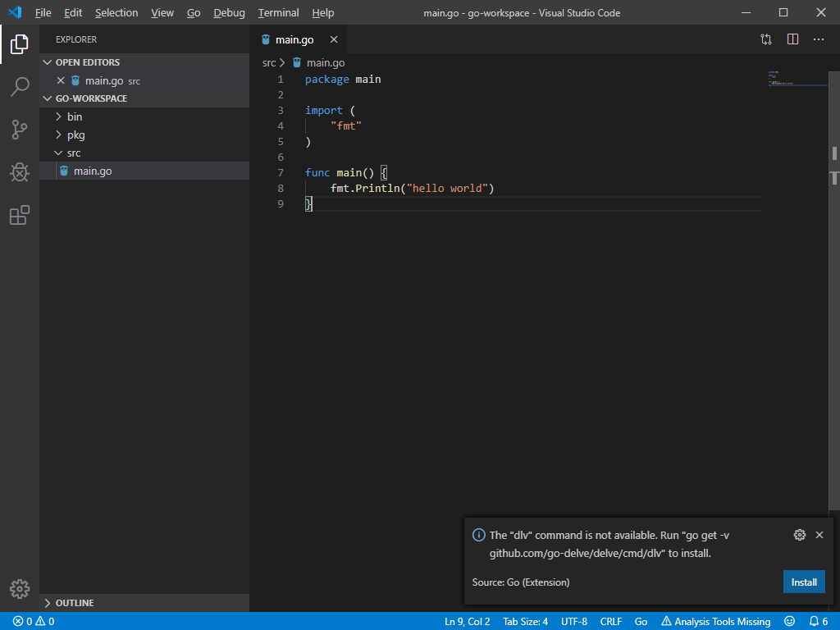Open the Go menu
Image resolution: width=840 pixels, height=630 pixels.
194,12
